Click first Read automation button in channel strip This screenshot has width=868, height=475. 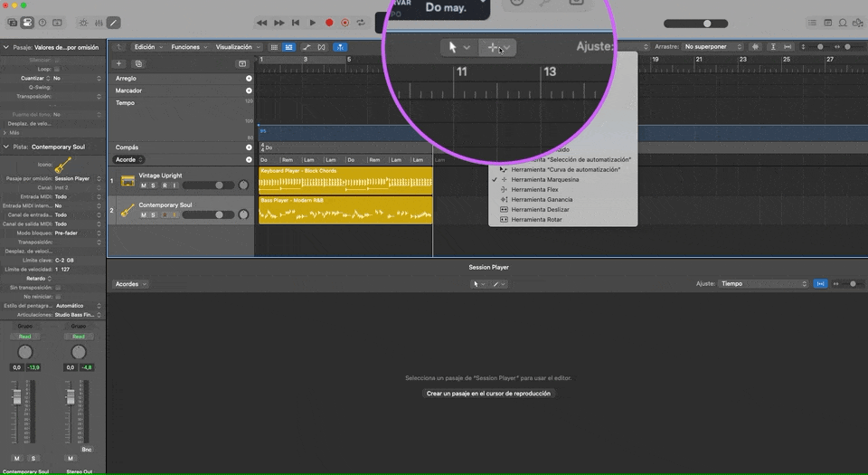25,337
